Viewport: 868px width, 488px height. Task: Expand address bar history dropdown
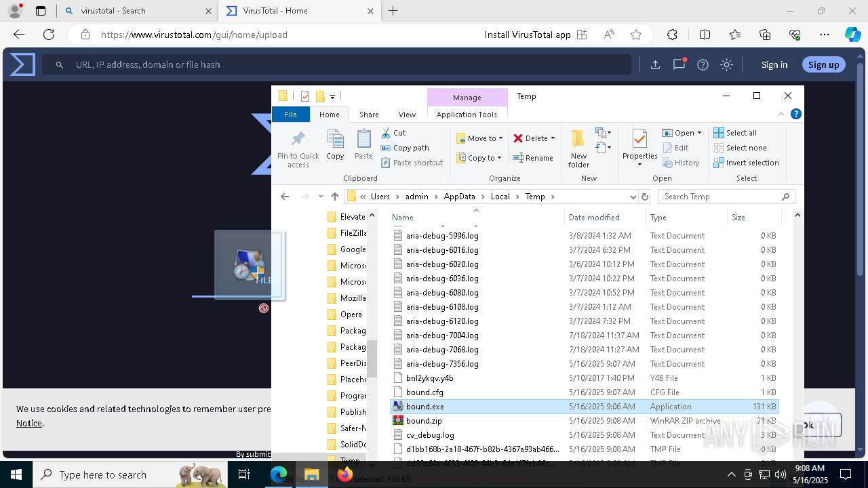(x=633, y=197)
